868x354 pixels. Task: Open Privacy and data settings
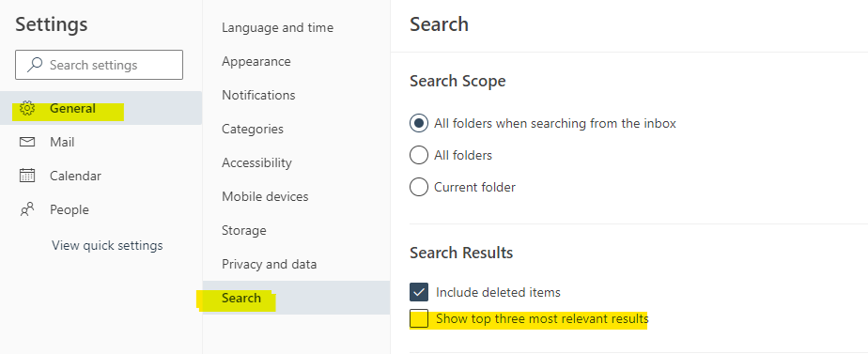(x=269, y=264)
